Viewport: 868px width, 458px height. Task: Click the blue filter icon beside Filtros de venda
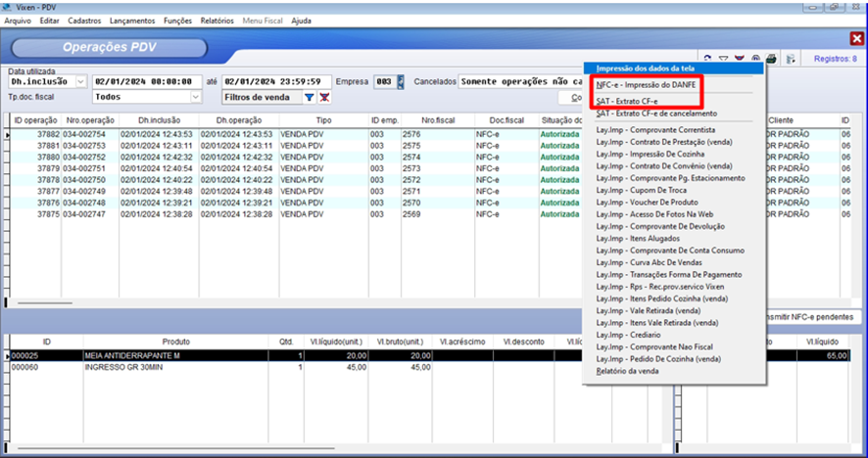coord(309,98)
